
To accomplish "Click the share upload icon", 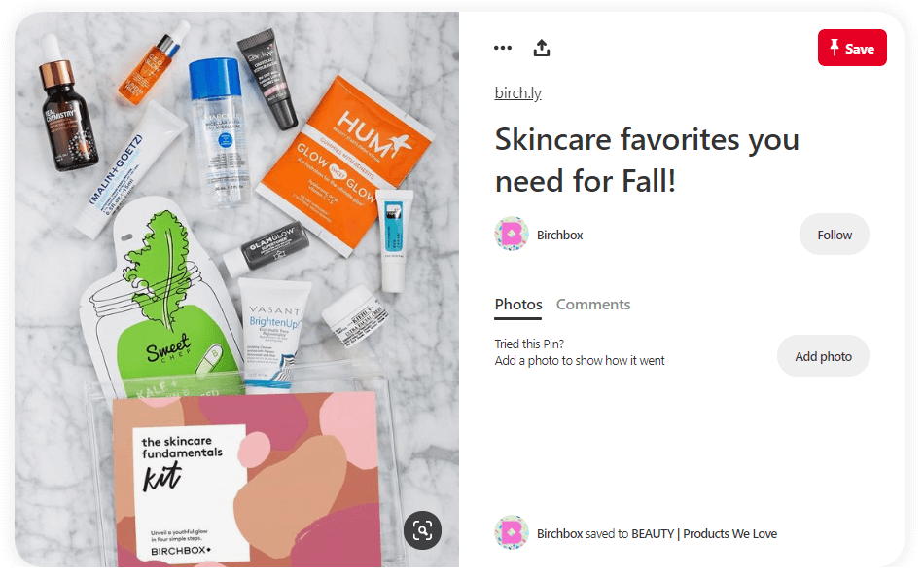I will (x=542, y=48).
